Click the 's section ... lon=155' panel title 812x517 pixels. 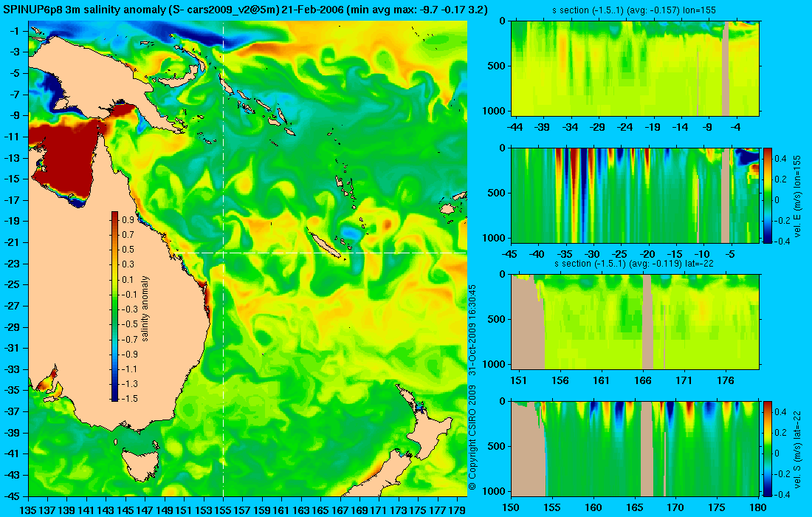click(x=634, y=10)
